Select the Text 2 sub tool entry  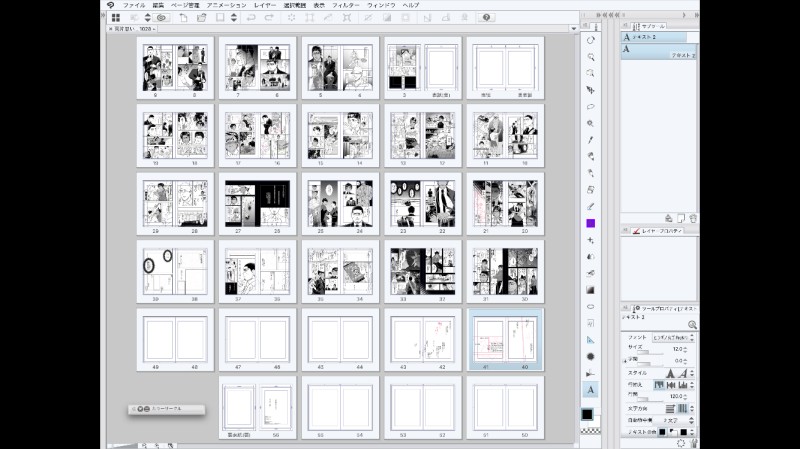click(658, 52)
